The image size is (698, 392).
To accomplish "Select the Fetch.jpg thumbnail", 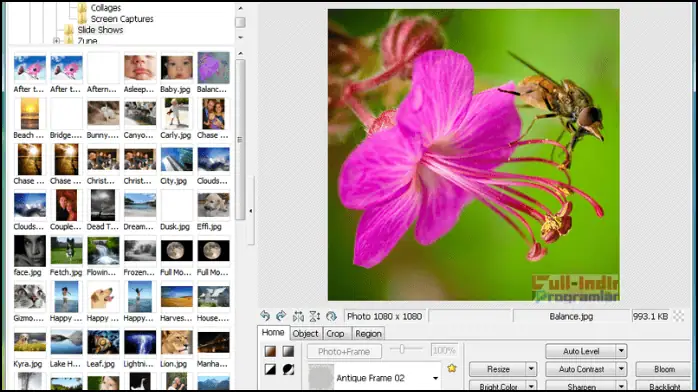I will [66, 251].
